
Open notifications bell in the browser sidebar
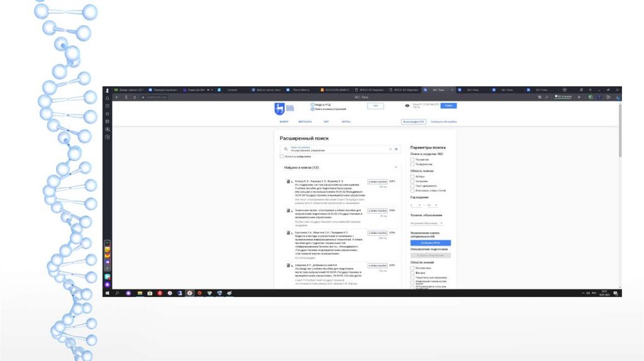108,98
